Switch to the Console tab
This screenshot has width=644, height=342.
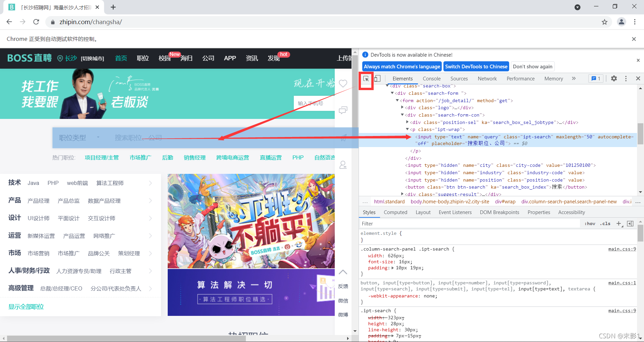pos(432,79)
